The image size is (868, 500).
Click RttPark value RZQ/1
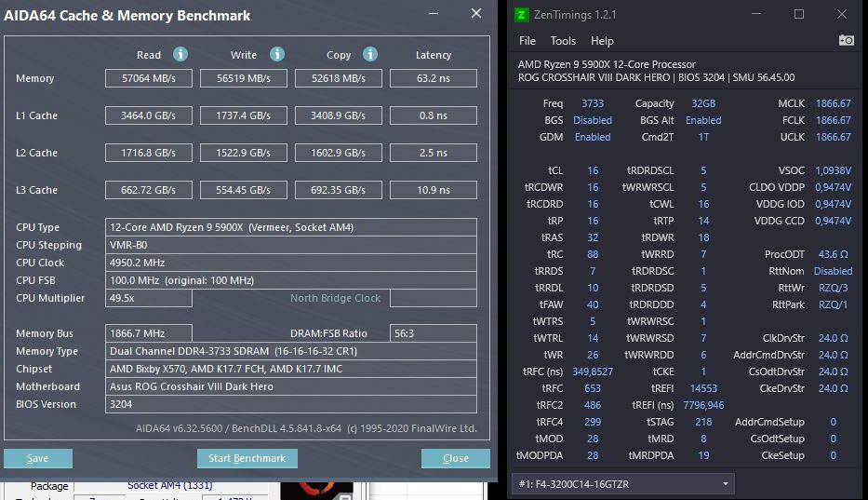click(834, 304)
